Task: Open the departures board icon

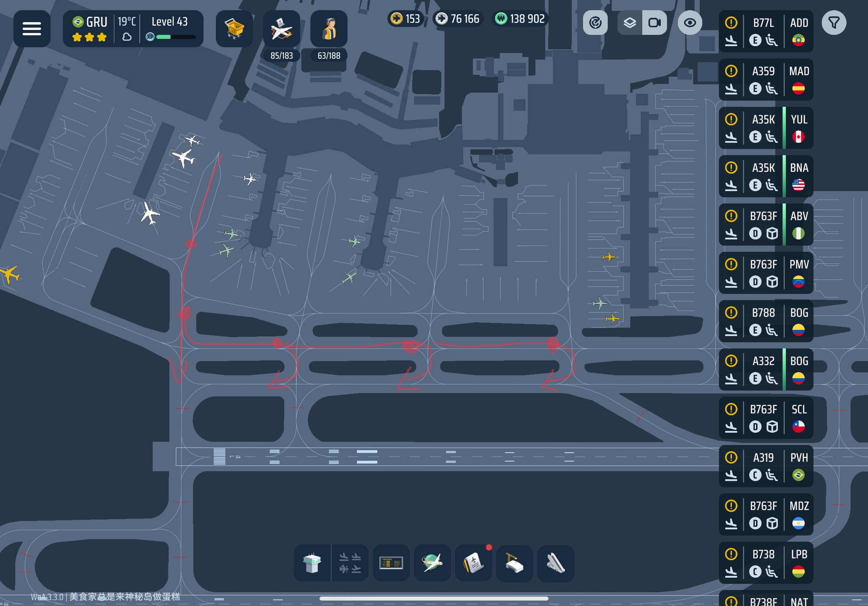Action: tap(391, 563)
